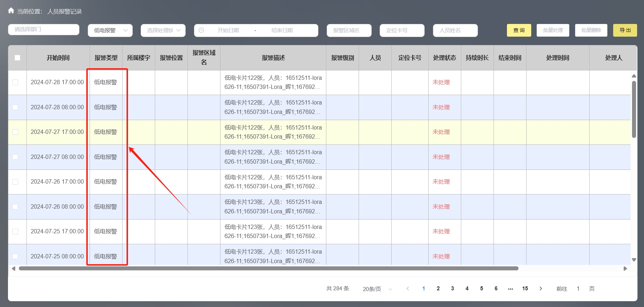This screenshot has width=644, height=307.
Task: Open the 低电报警 alarm type dropdown
Action: 110,30
